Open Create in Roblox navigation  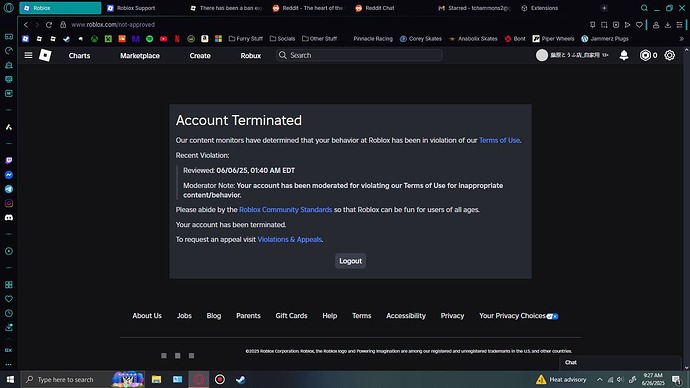(x=200, y=56)
